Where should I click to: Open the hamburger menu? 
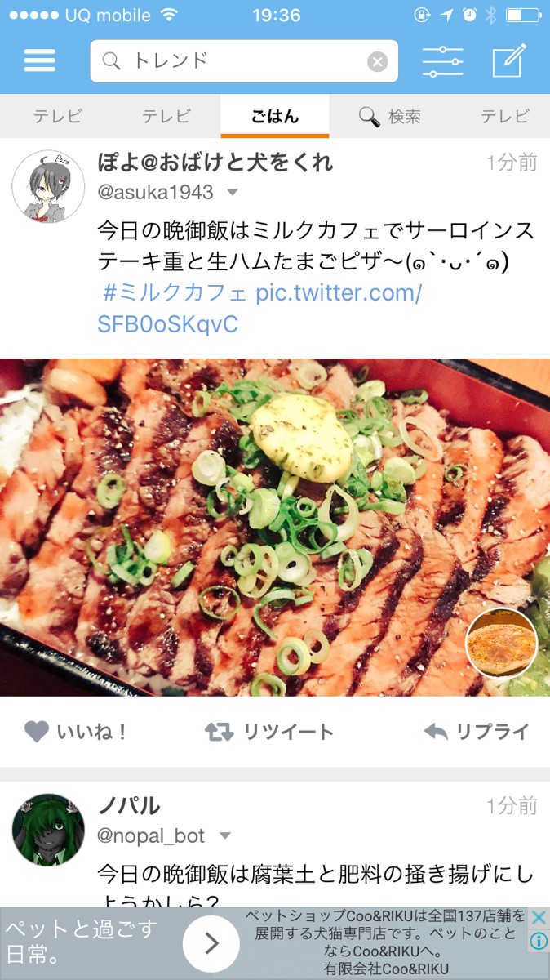coord(39,61)
